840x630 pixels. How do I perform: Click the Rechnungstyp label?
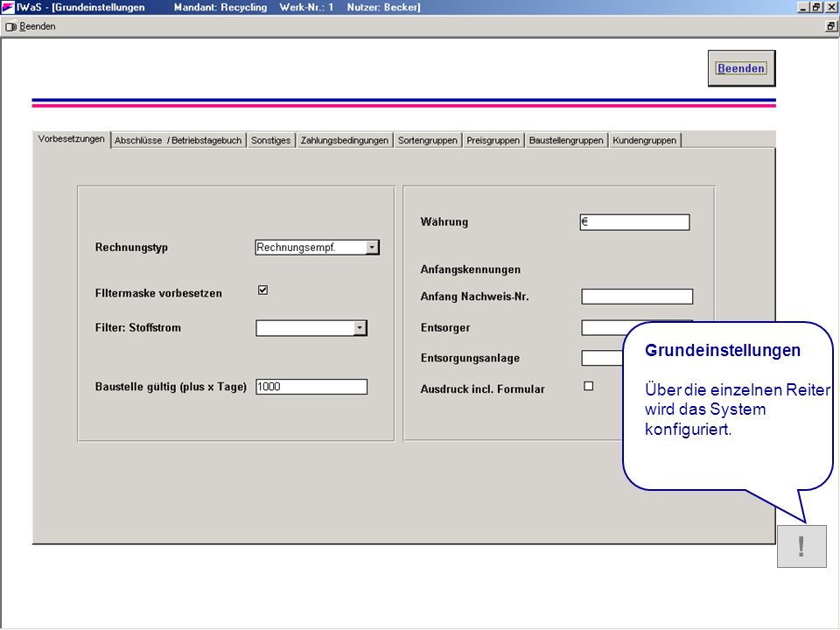131,247
